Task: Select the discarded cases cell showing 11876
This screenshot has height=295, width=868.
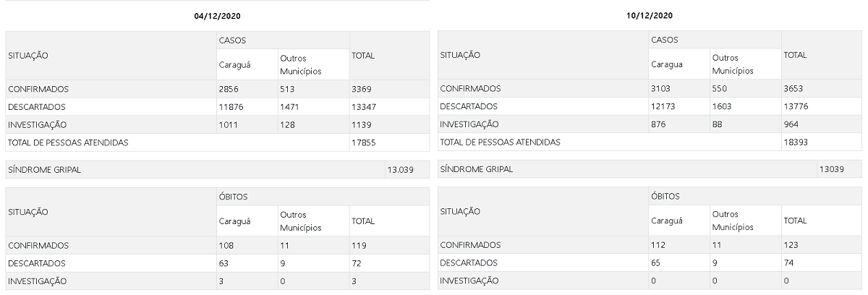Action: pos(231,107)
